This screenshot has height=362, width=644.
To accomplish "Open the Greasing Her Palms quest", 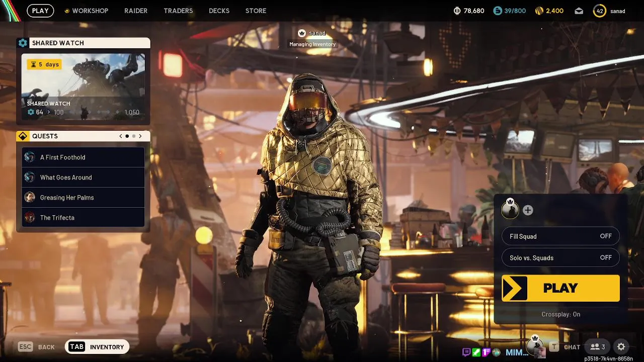I will (x=83, y=198).
